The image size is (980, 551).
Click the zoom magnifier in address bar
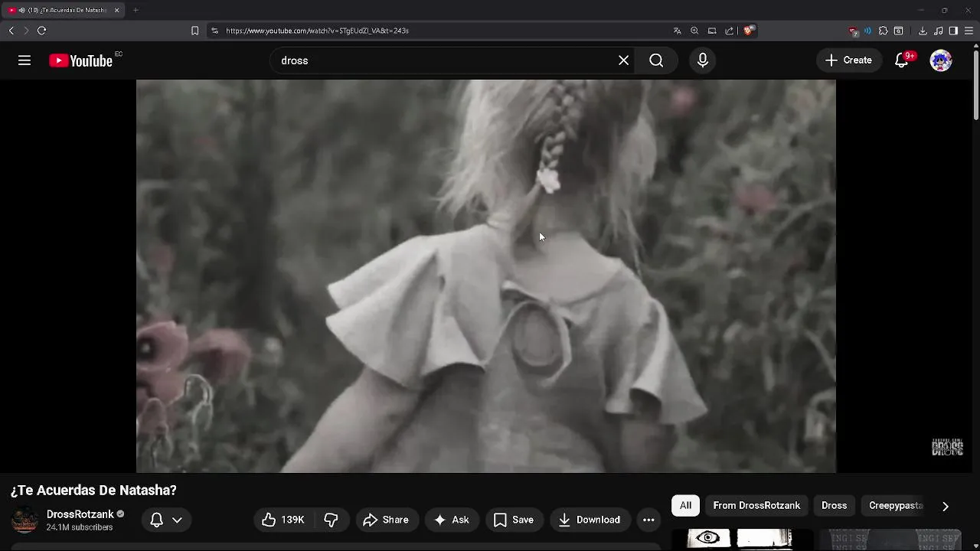[694, 31]
